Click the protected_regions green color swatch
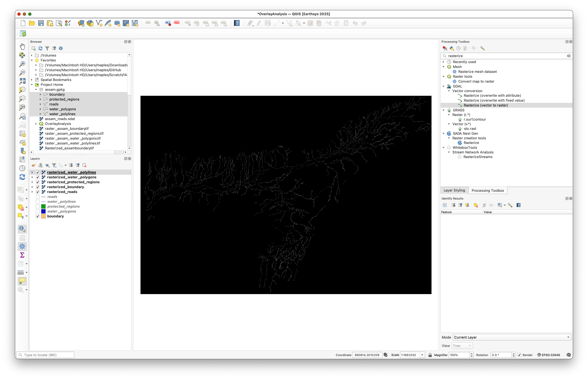The height and width of the screenshot is (379, 588). pyautogui.click(x=43, y=206)
